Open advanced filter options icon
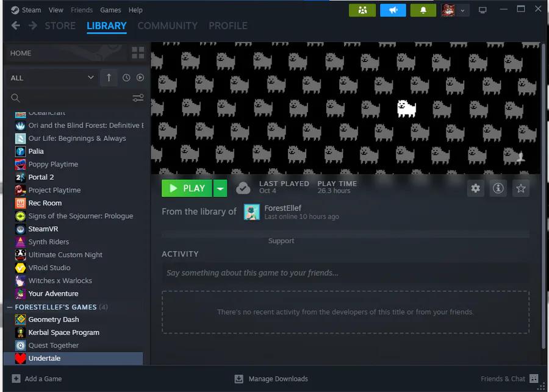Image resolution: width=549 pixels, height=392 pixels. (x=138, y=98)
